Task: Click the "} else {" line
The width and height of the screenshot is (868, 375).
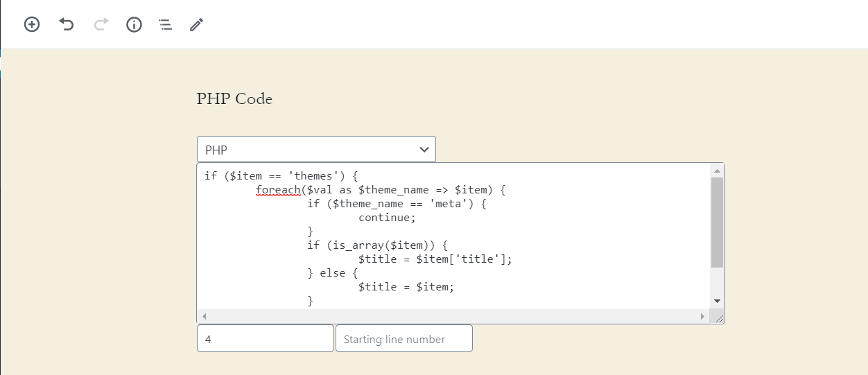Action: click(x=332, y=273)
